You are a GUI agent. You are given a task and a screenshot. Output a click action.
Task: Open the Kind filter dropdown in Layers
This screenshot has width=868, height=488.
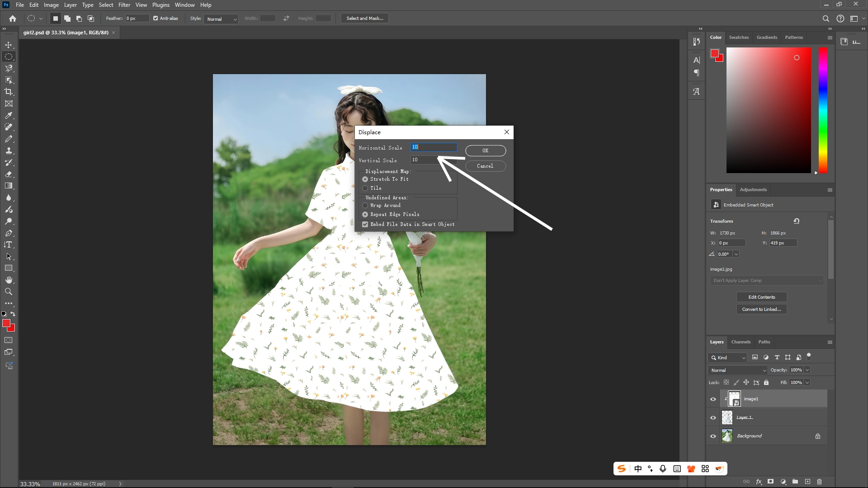point(727,357)
